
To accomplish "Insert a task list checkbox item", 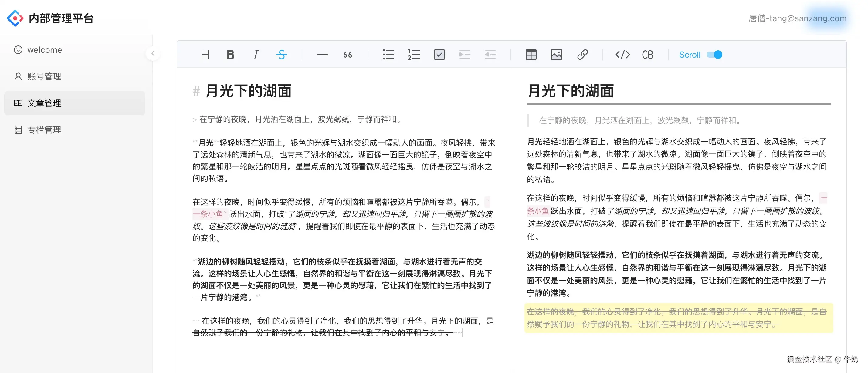I will click(439, 55).
